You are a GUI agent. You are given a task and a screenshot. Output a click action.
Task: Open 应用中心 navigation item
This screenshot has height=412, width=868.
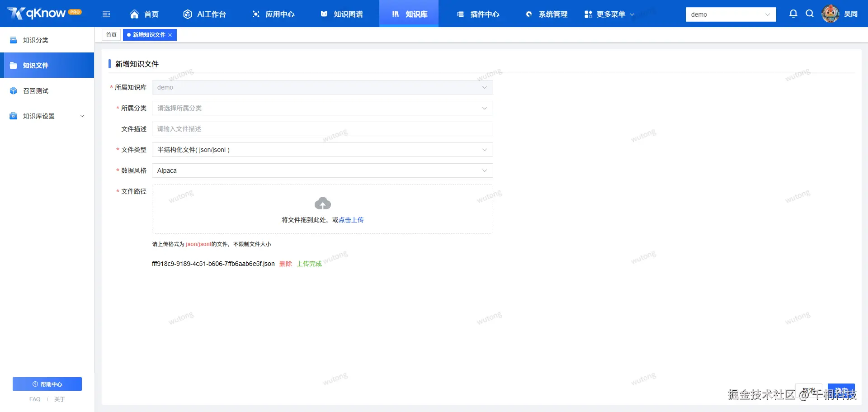(273, 14)
